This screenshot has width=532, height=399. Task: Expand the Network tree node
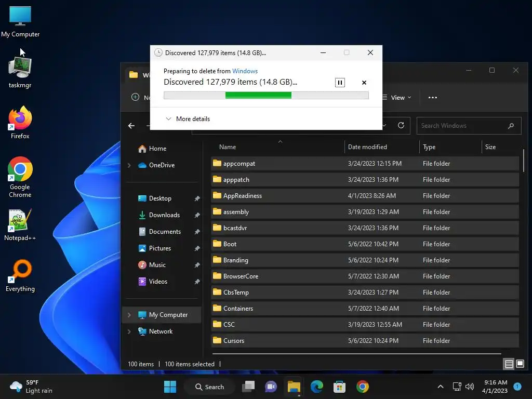(x=129, y=331)
